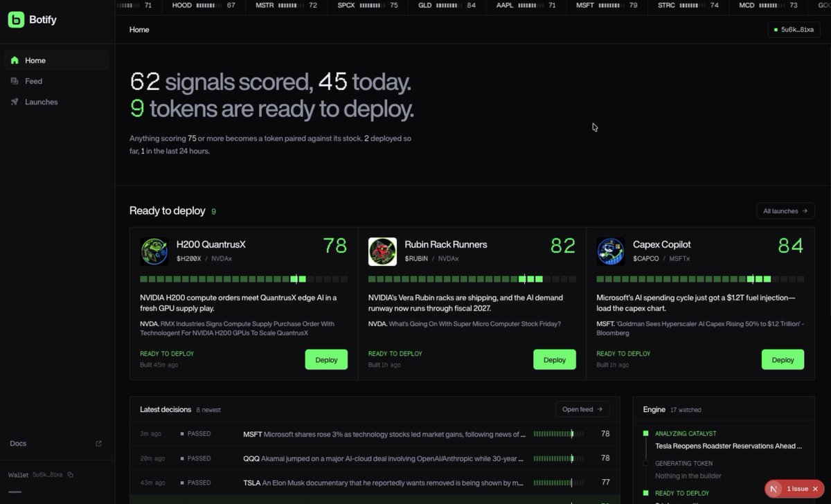Click the AAPL ticker in top bar
The height and width of the screenshot is (504, 831).
[526, 6]
